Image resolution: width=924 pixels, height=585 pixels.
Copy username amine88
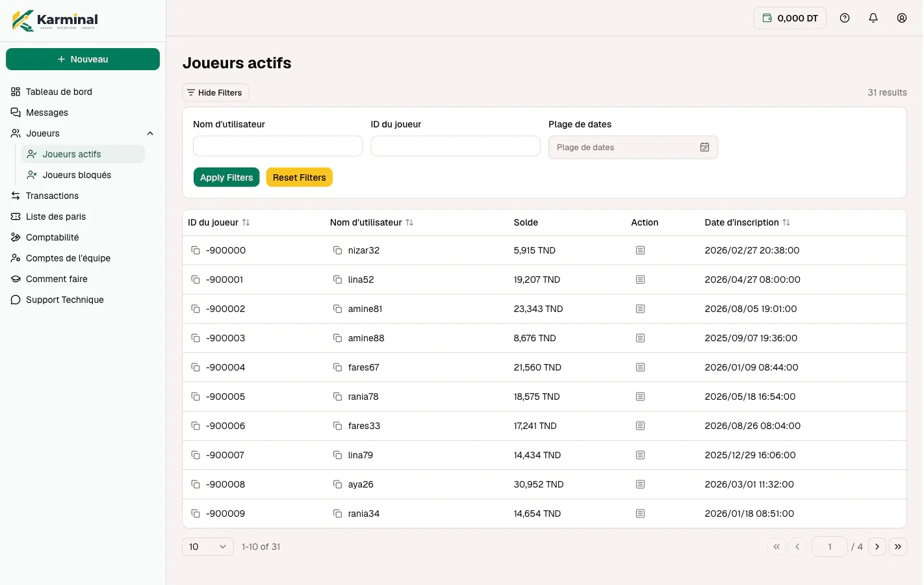click(x=337, y=338)
